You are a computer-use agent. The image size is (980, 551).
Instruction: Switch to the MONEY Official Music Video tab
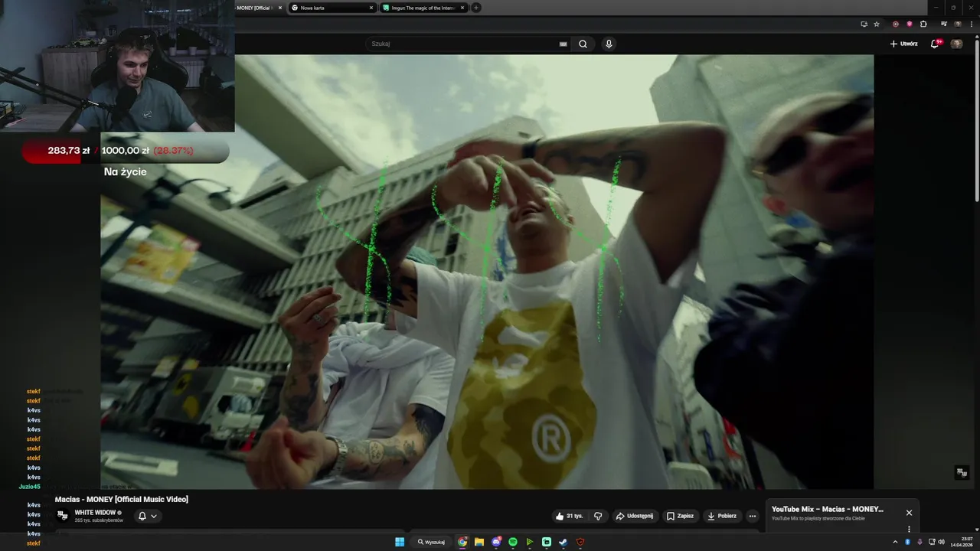click(x=257, y=8)
